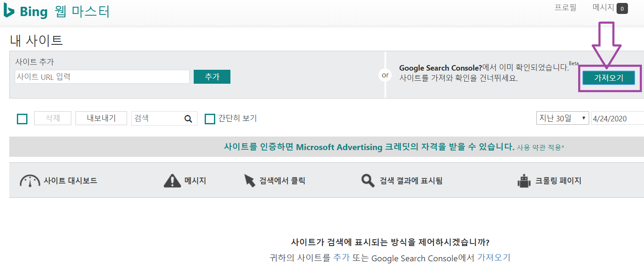Viewport: 644px width, 271px height.
Task: Enable the 간단히 보기 checkbox
Action: pos(210,119)
